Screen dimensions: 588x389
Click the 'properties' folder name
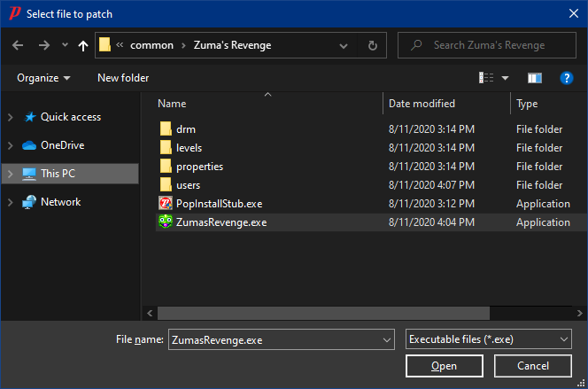click(199, 167)
